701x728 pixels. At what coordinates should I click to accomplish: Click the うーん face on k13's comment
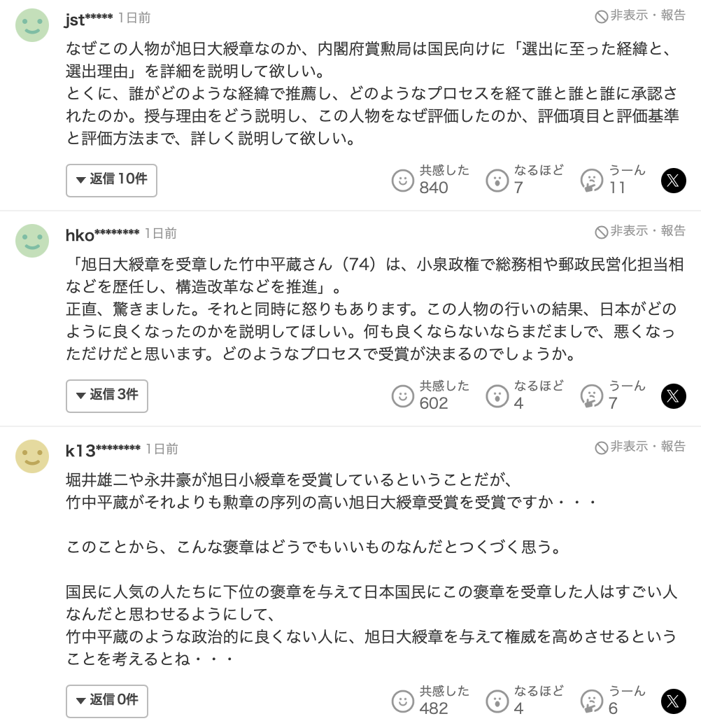tap(592, 701)
